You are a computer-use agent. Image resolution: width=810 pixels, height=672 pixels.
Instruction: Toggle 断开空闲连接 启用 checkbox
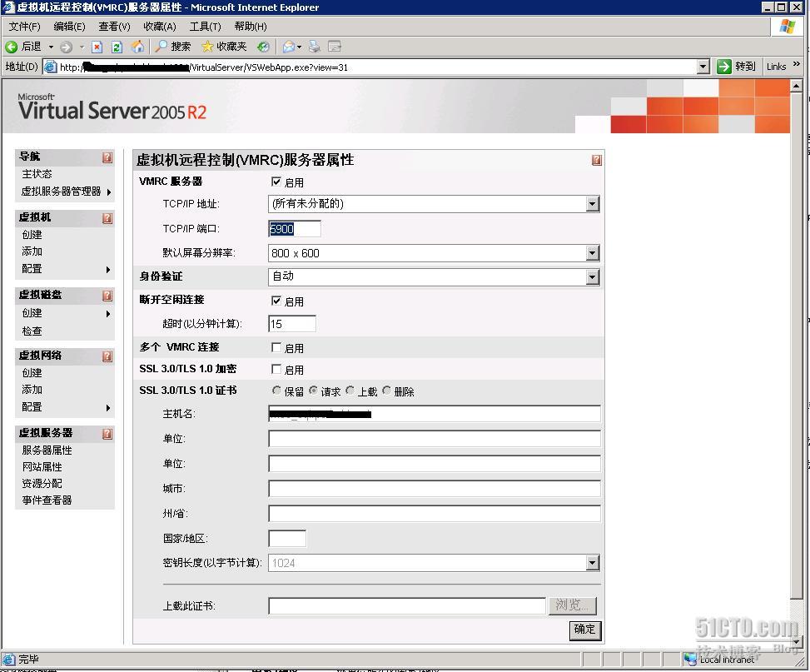(276, 301)
